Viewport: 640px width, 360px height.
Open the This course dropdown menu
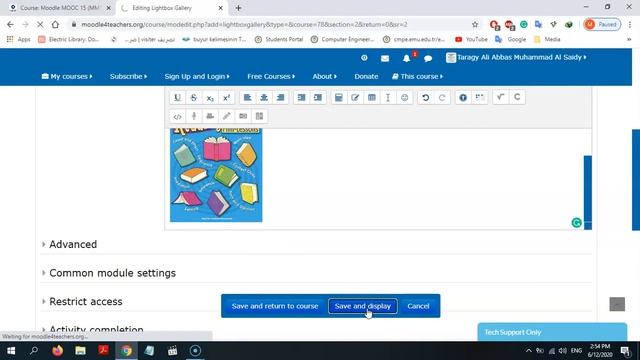[x=418, y=76]
